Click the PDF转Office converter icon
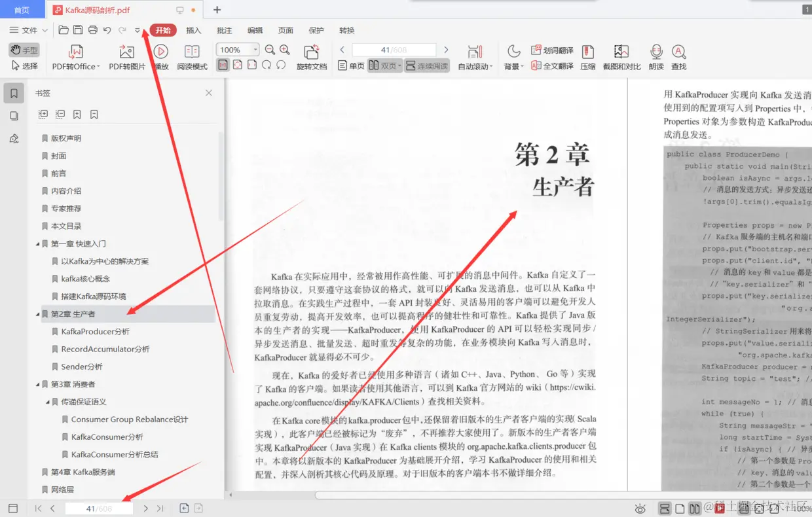Image resolution: width=812 pixels, height=517 pixels. (x=76, y=52)
